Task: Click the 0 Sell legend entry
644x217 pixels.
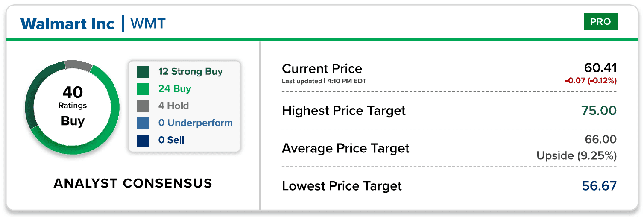Action: click(171, 140)
